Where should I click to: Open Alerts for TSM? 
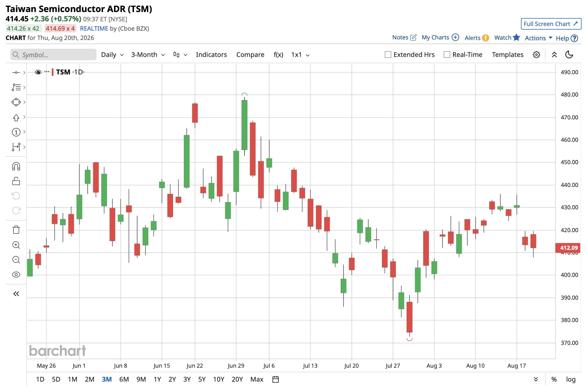(x=477, y=38)
